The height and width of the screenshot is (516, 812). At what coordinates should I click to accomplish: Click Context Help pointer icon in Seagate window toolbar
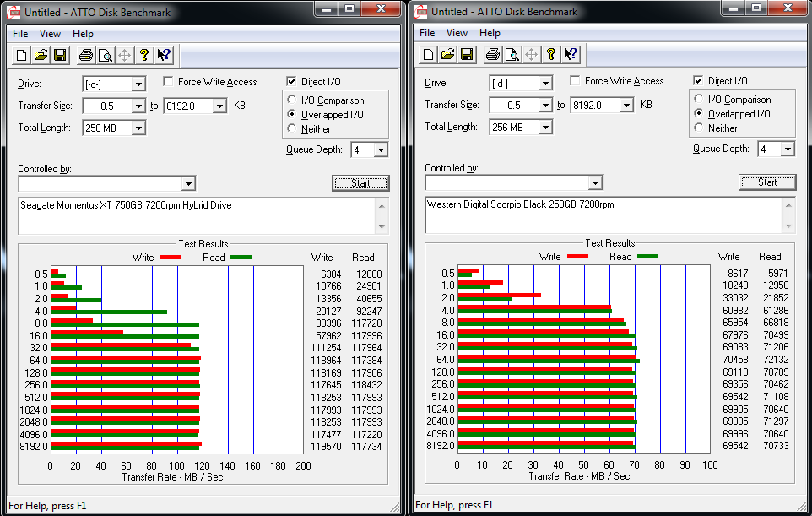164,55
